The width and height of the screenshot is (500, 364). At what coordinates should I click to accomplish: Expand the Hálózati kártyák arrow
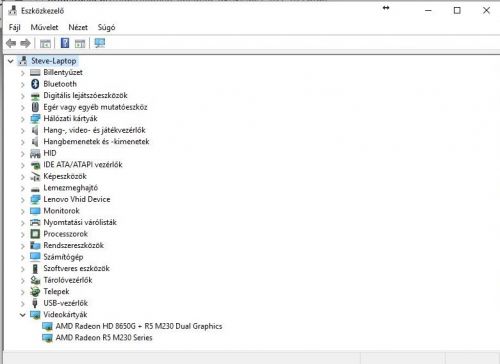coord(23,119)
